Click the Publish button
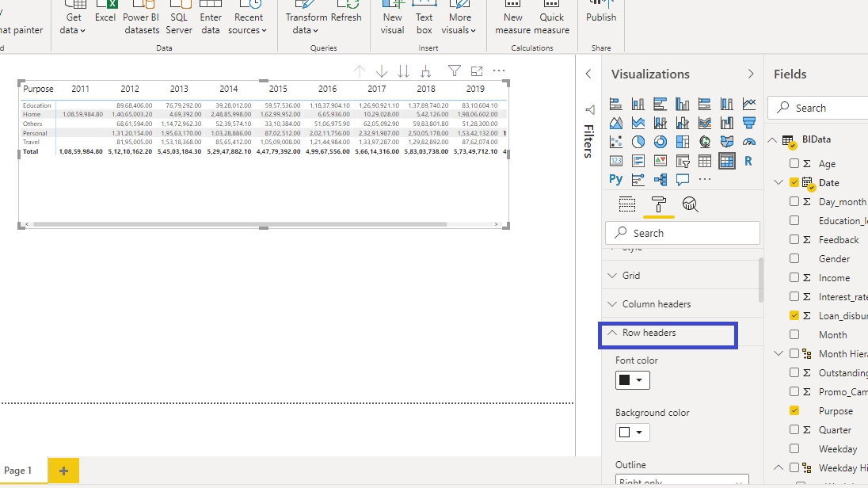 click(601, 17)
